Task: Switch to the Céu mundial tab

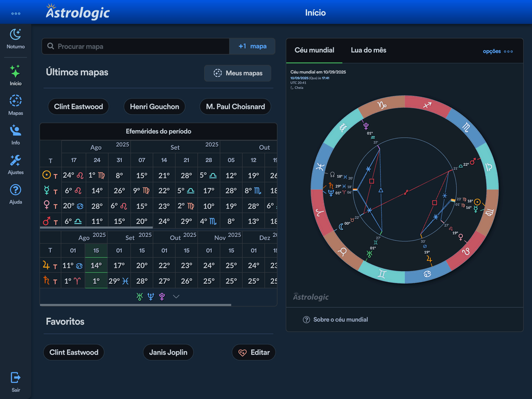Action: click(x=314, y=50)
